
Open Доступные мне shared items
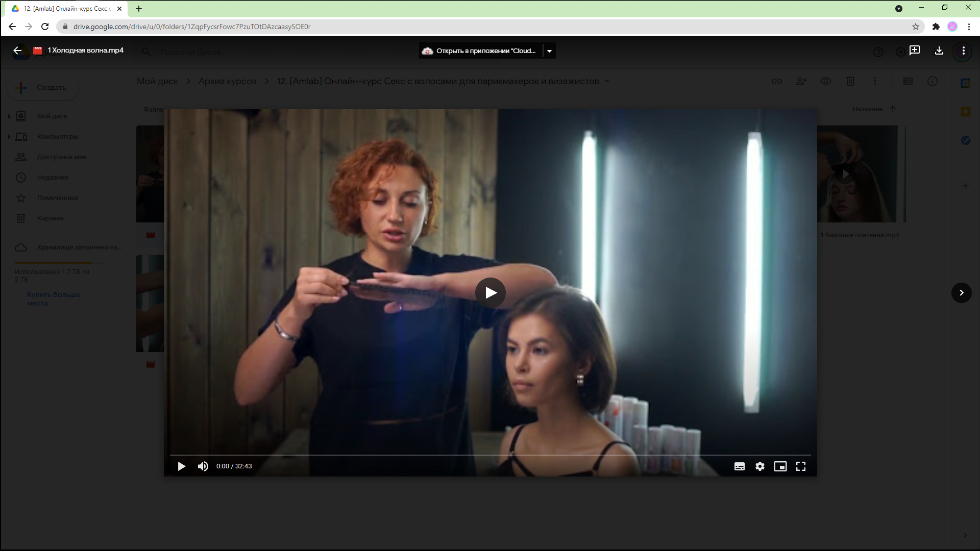coord(62,157)
